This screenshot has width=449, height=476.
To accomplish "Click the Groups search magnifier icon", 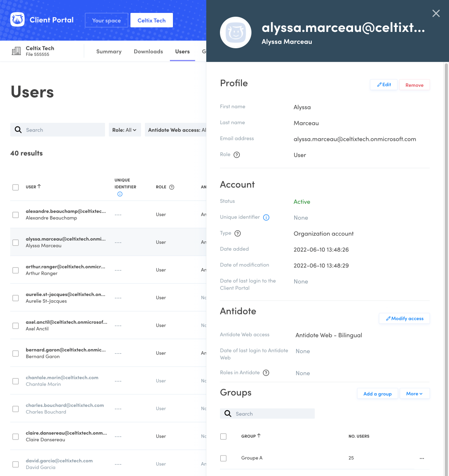I will click(x=228, y=413).
